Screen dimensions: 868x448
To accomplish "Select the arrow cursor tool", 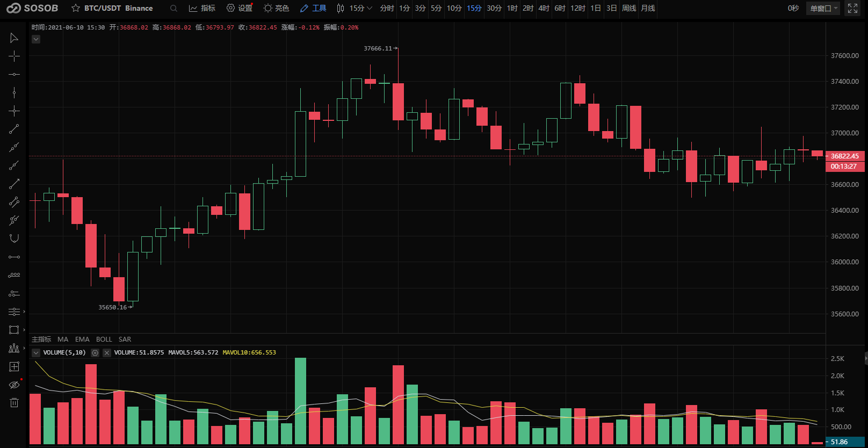I will 14,38.
